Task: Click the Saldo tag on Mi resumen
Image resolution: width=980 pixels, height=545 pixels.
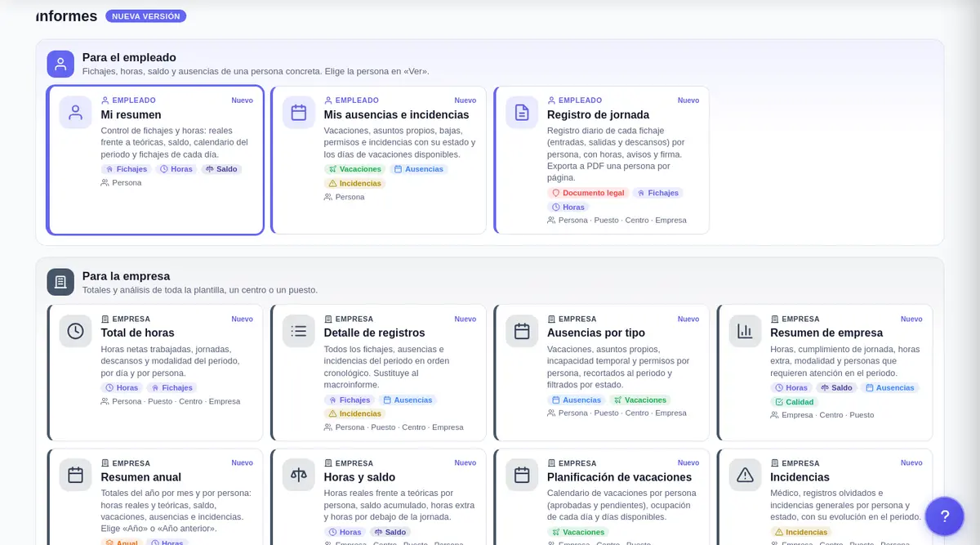Action: coord(221,169)
